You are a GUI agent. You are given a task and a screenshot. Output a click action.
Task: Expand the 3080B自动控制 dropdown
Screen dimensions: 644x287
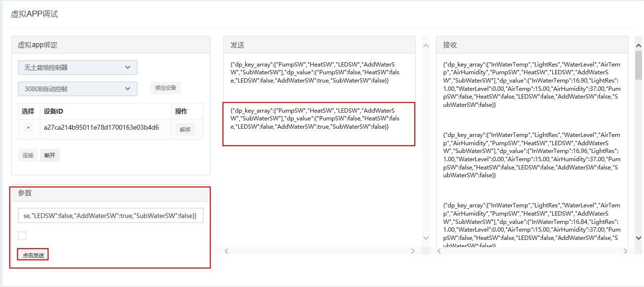tap(78, 89)
